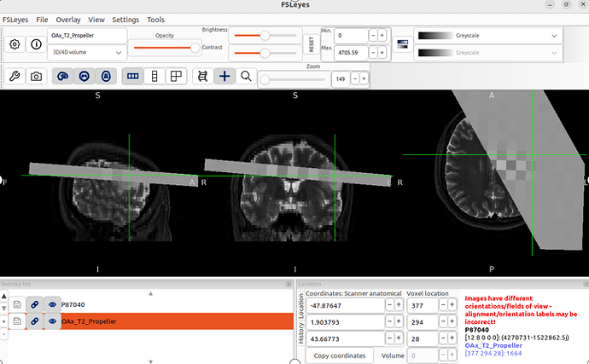The height and width of the screenshot is (364, 589).
Task: Edit voxel location field 377
Action: (x=423, y=305)
